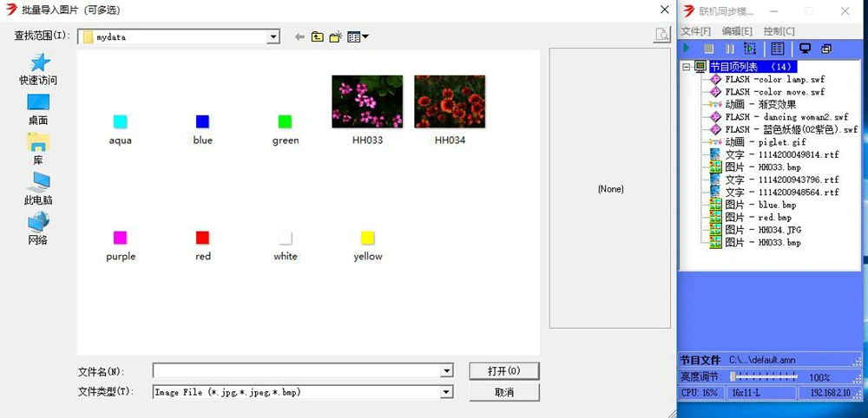This screenshot has height=418, width=868.
Task: Select FLASH - color lamp.swf in the program list
Action: [774, 80]
